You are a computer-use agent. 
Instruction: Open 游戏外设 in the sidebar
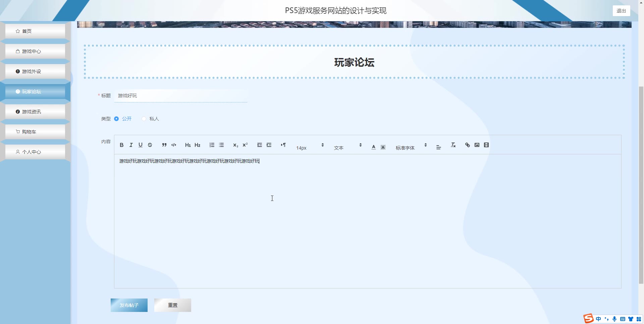pos(35,71)
